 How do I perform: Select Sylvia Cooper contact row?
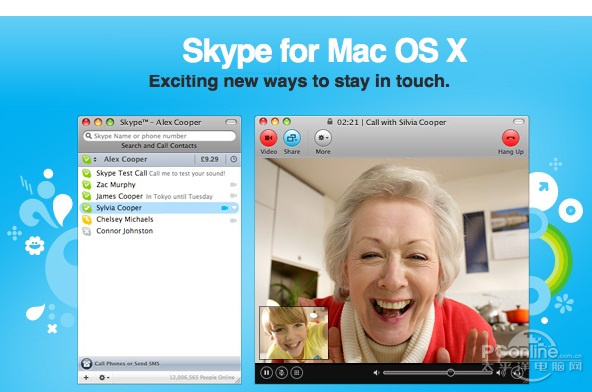coord(159,208)
